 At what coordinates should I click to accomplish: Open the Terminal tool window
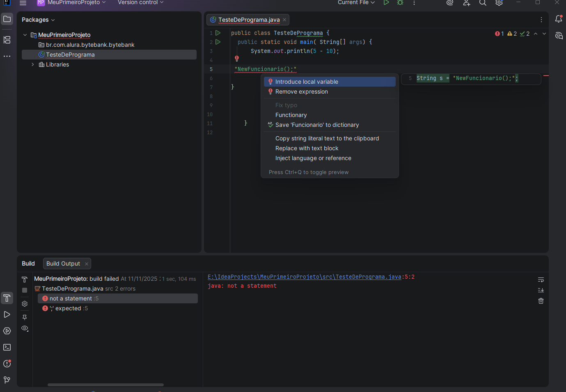point(7,347)
